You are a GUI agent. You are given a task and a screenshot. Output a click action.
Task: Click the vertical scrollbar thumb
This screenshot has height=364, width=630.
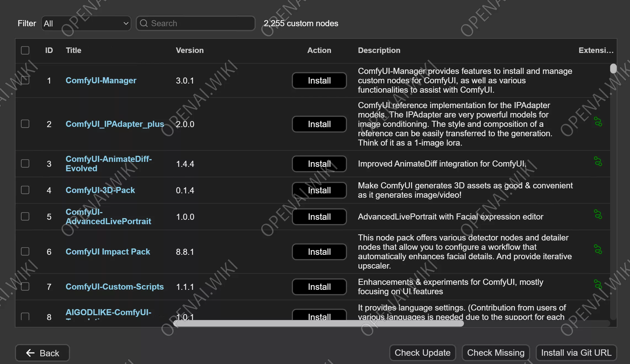pyautogui.click(x=613, y=68)
